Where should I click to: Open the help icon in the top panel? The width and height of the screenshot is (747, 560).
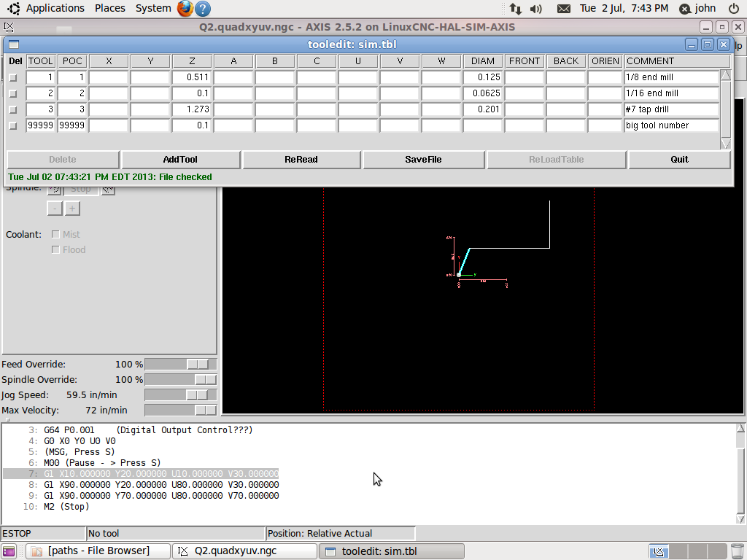tap(203, 9)
